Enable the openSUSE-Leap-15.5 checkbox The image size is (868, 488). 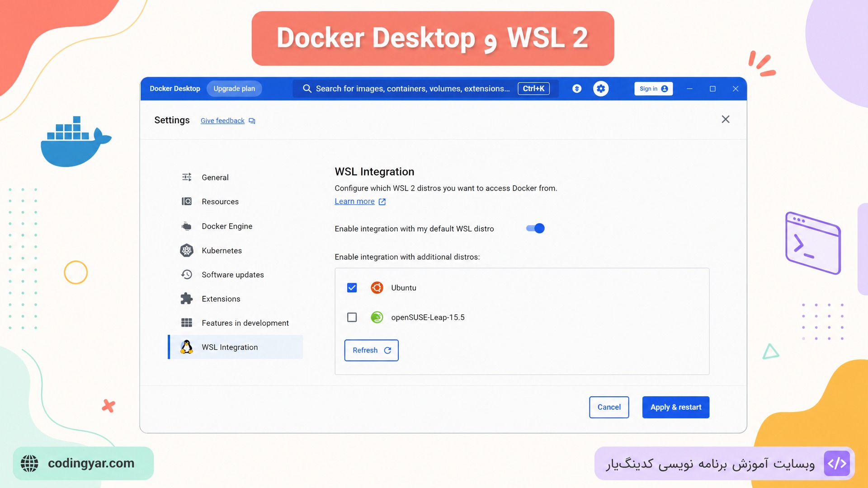352,317
